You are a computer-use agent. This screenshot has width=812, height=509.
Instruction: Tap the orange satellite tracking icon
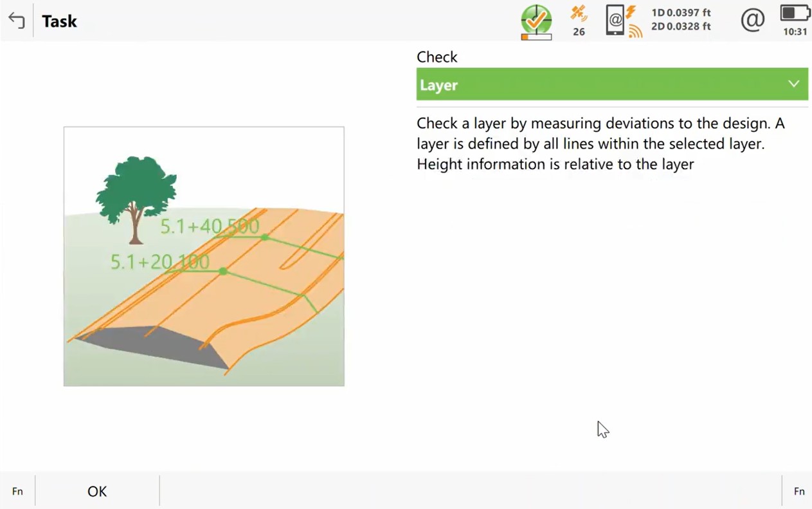(x=579, y=14)
